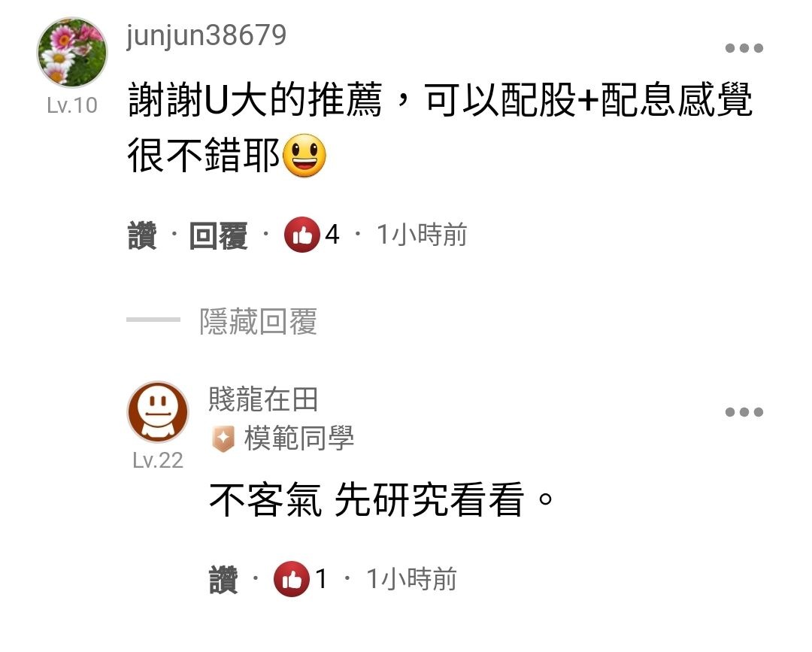
Task: Visit the junjun38679 username link
Action: click(206, 35)
